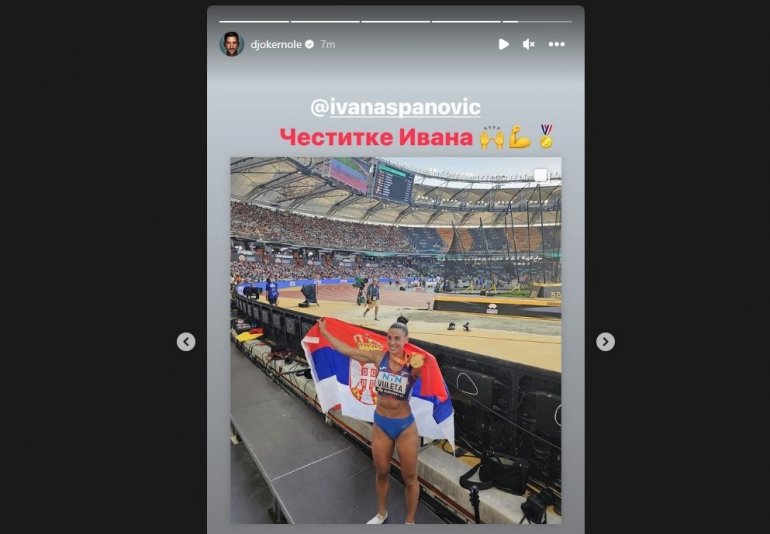This screenshot has height=534, width=770.
Task: Unmute the story audio
Action: tap(529, 44)
